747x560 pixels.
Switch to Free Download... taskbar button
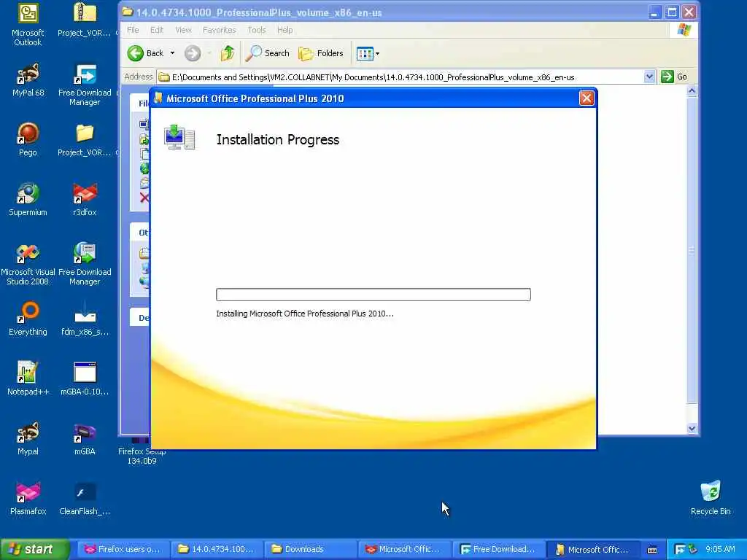(x=497, y=549)
